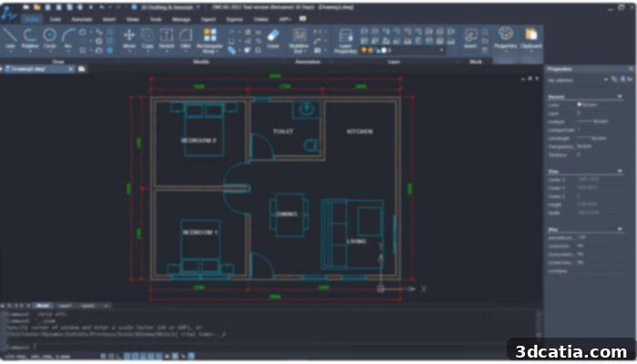This screenshot has height=364, width=637.
Task: Click the Ellipse icon in Draw panel
Action: point(83,32)
